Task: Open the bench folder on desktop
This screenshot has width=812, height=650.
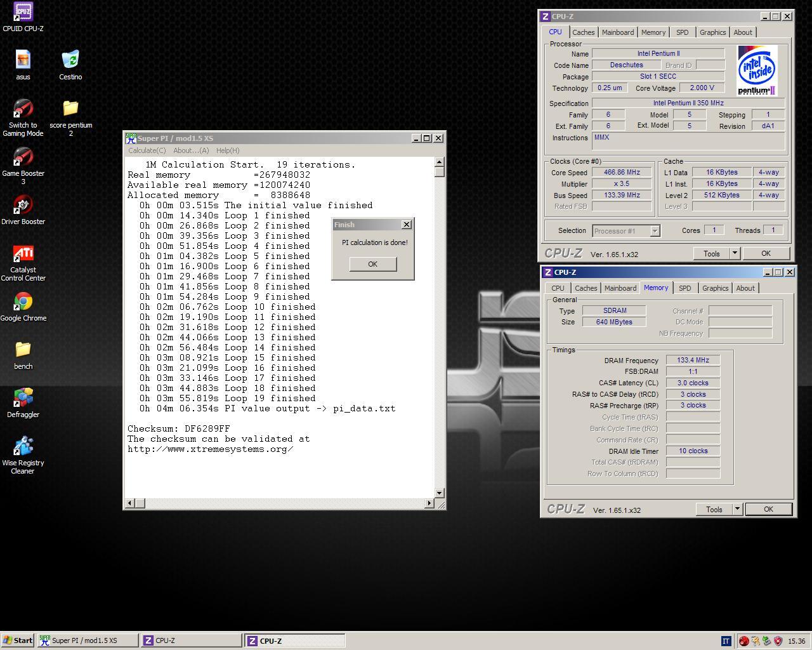Action: 23,355
